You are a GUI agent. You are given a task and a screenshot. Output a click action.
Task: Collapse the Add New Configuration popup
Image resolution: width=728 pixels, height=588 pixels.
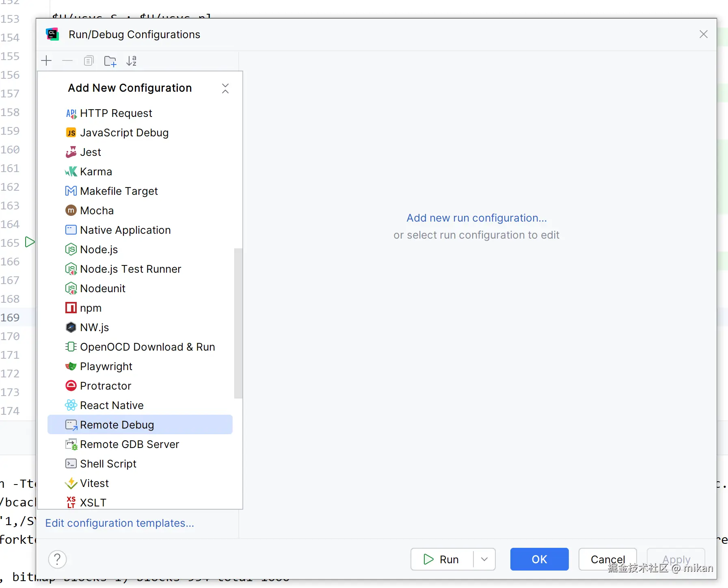tap(225, 88)
